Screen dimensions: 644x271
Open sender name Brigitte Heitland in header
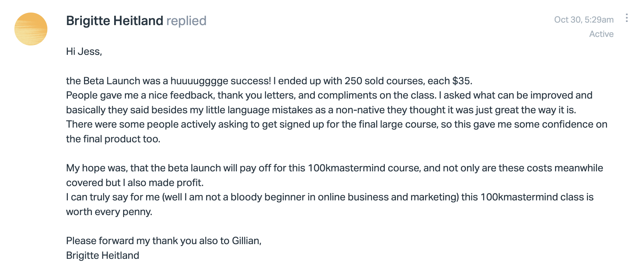tap(115, 21)
